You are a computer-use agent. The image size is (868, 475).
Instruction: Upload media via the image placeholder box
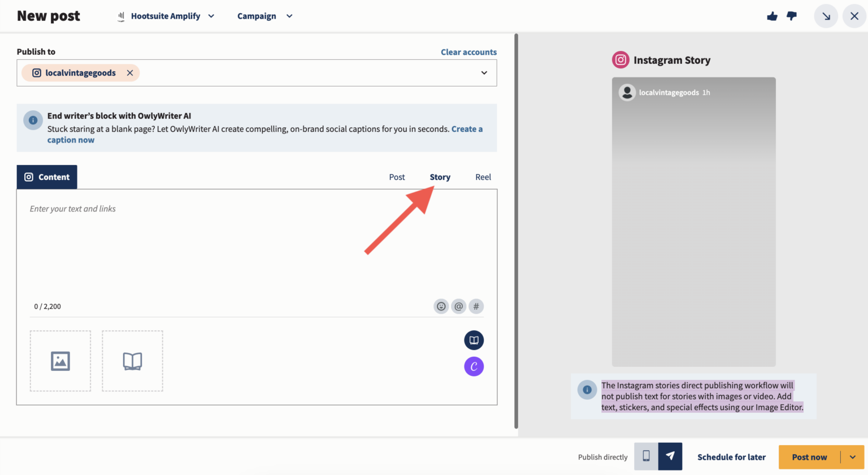pos(60,361)
